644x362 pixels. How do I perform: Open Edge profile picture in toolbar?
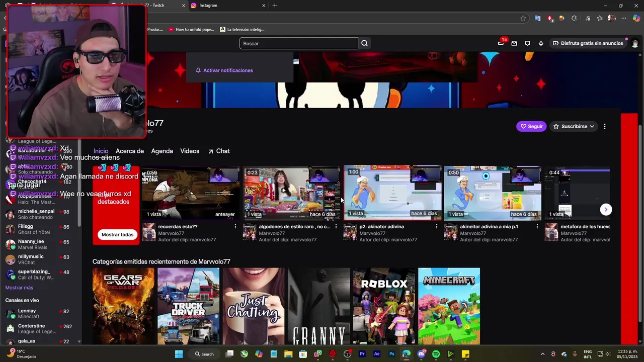pos(612,18)
